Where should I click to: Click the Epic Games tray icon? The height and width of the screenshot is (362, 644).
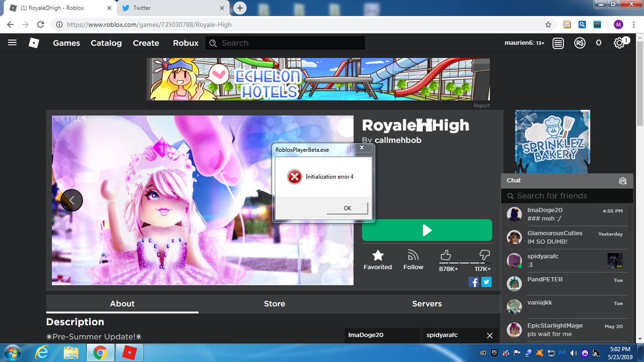494,353
